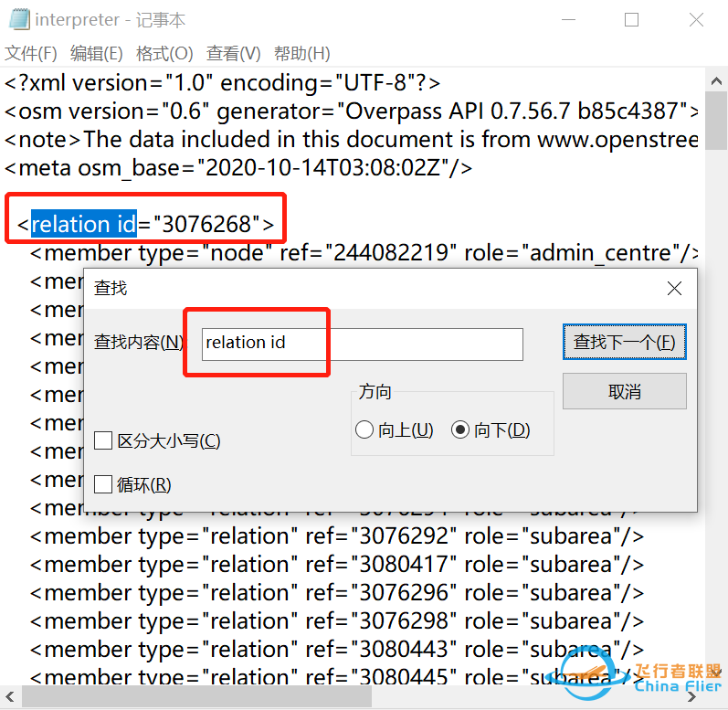Screen dimensions: 728x710
Task: Click the 查找 dialog title
Action: tap(111, 288)
